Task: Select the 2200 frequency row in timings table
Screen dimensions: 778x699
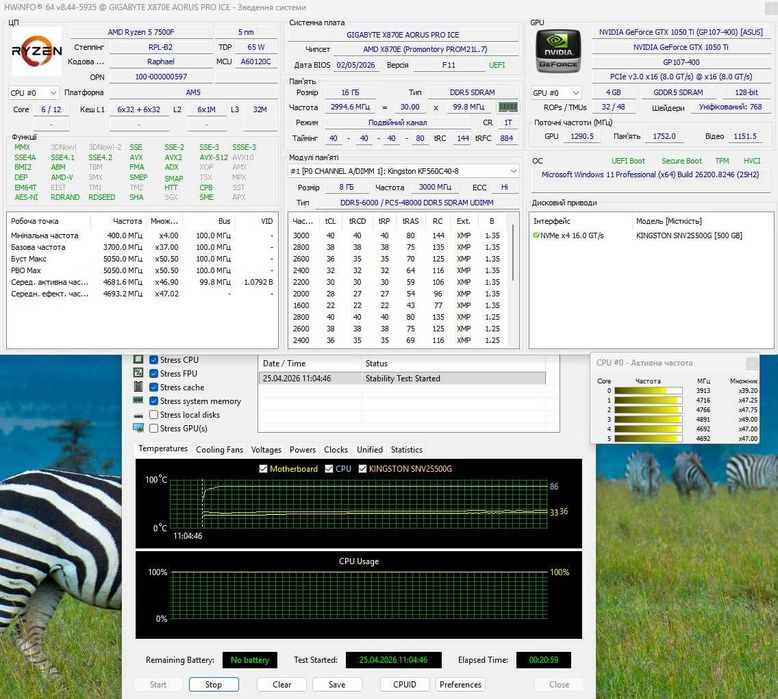Action: pos(399,282)
